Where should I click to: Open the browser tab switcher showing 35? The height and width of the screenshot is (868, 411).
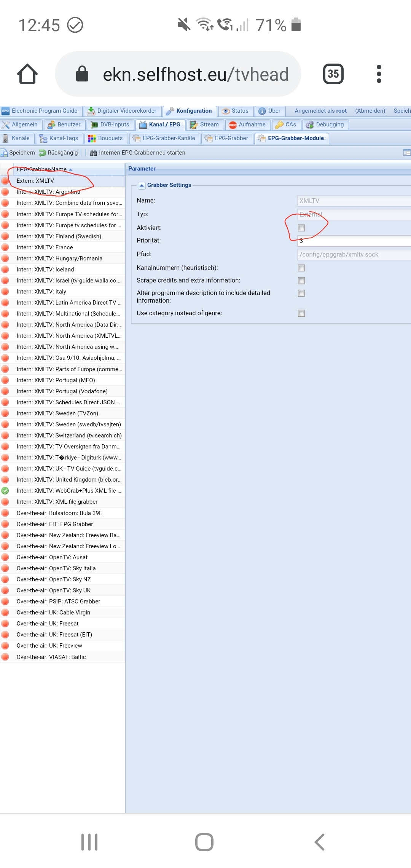(333, 74)
